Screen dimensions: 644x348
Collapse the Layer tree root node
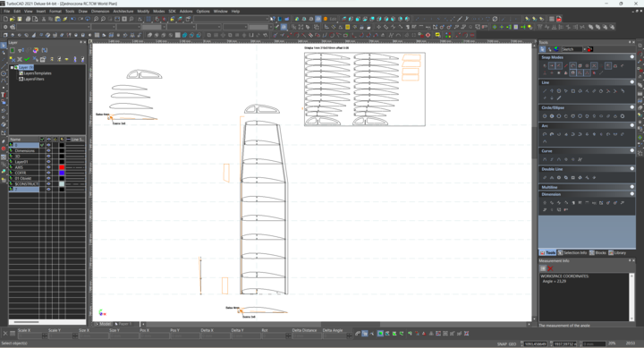[12, 67]
